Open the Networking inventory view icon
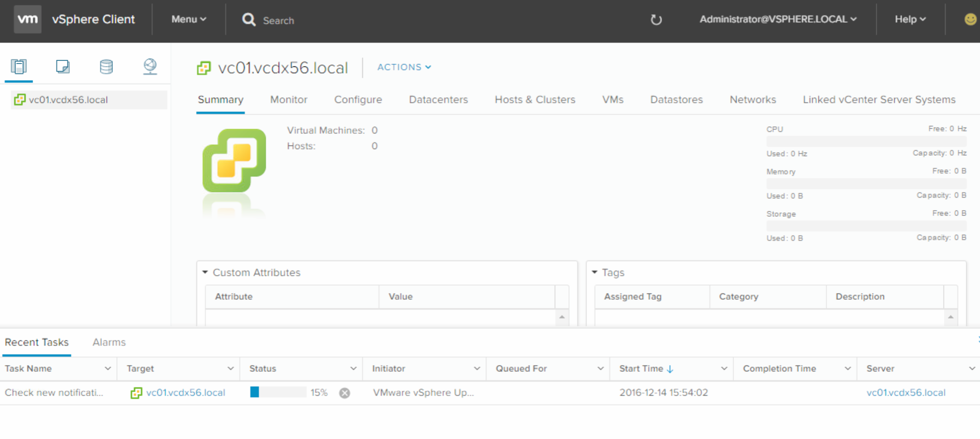 point(150,66)
